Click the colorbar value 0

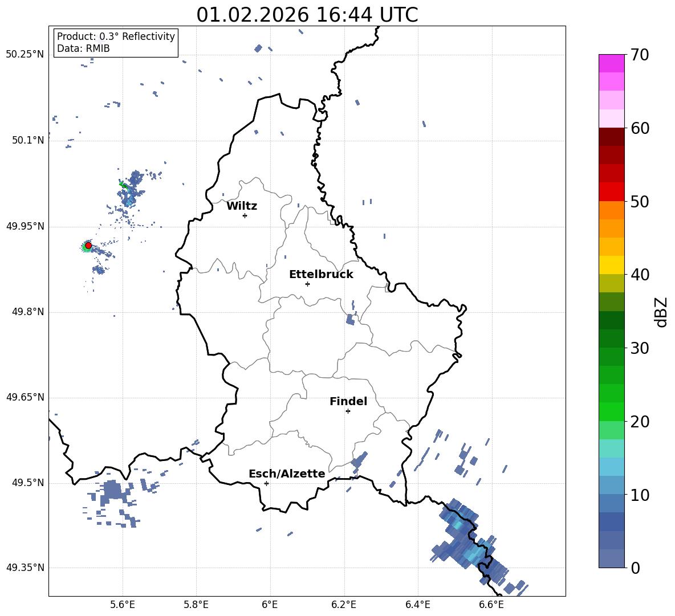point(636,568)
